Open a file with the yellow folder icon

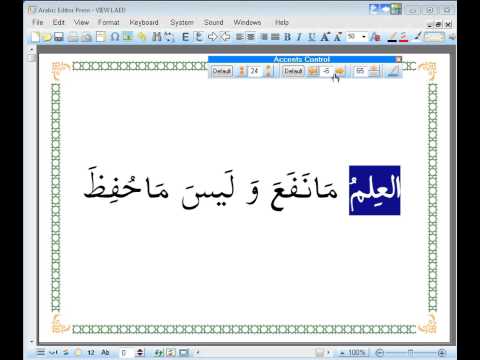pyautogui.click(x=47, y=37)
